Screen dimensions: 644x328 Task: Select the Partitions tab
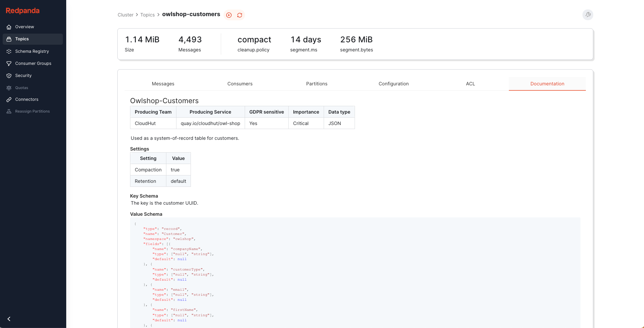pyautogui.click(x=317, y=84)
